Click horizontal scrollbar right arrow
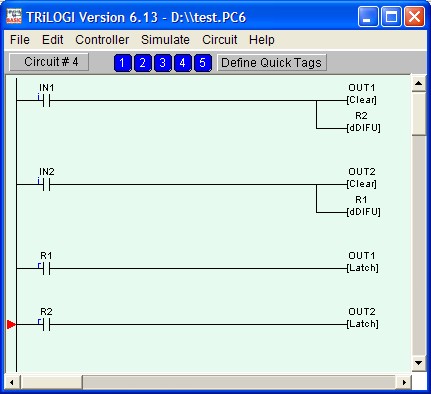Image resolution: width=431 pixels, height=394 pixels. coord(404,382)
